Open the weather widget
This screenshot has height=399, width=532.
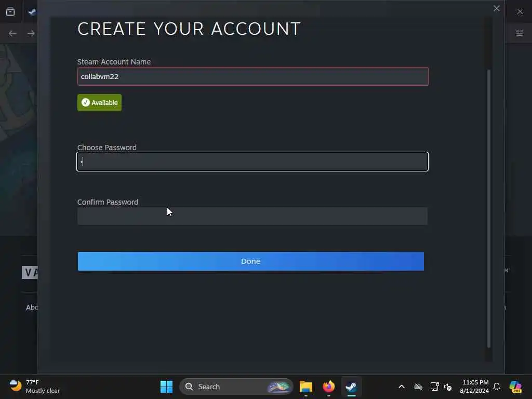tap(34, 387)
